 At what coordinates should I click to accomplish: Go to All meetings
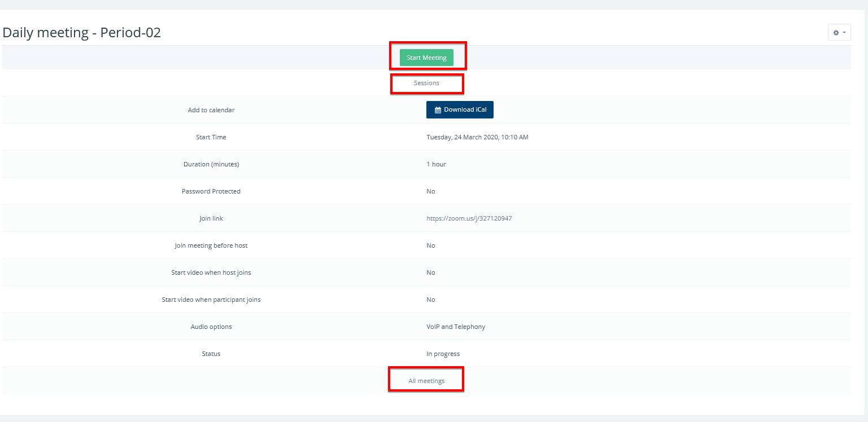click(x=426, y=381)
